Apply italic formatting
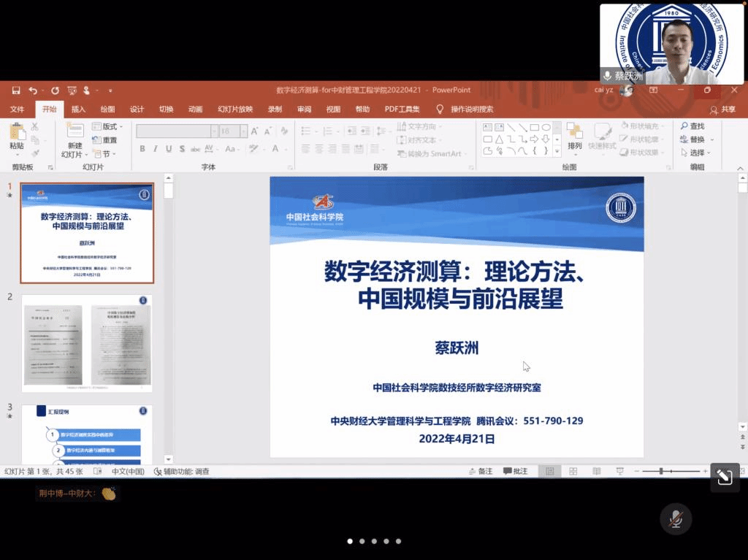This screenshot has height=560, width=748. tap(155, 149)
